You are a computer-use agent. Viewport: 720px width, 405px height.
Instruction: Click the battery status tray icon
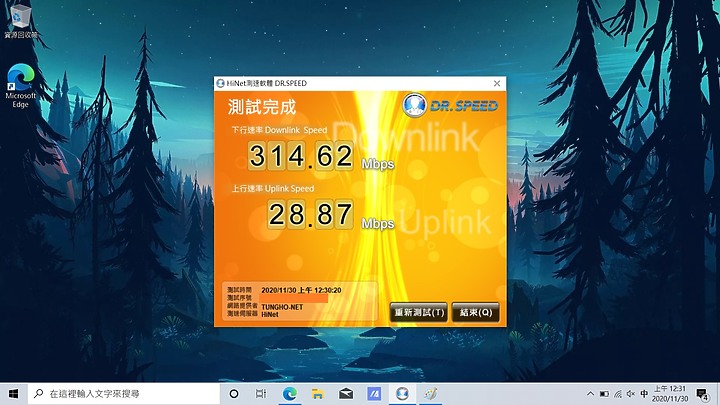coord(604,394)
